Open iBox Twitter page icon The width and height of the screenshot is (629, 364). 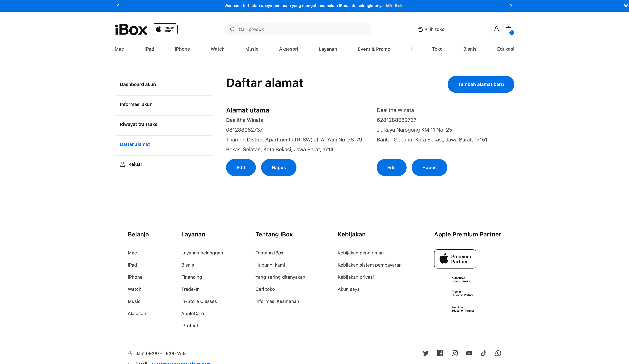coord(426,353)
